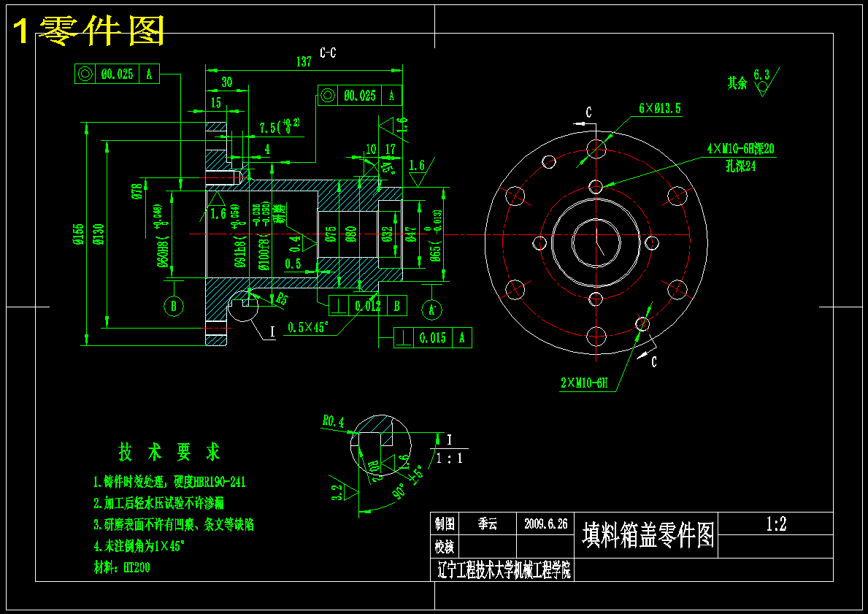Viewport: 868px width, 614px height.
Task: Select the fillet radius label "R5"
Action: pos(283,299)
